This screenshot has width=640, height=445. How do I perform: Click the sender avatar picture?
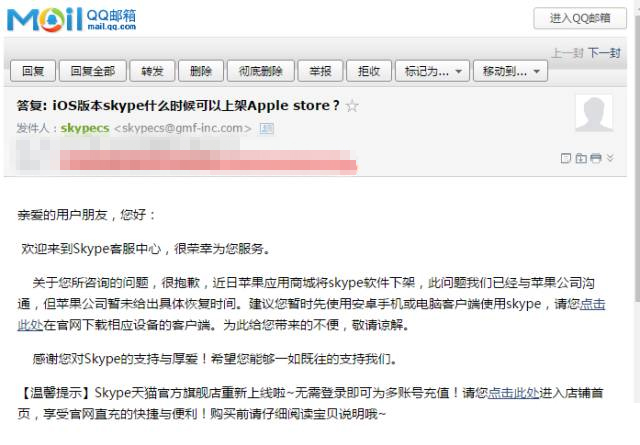(594, 113)
